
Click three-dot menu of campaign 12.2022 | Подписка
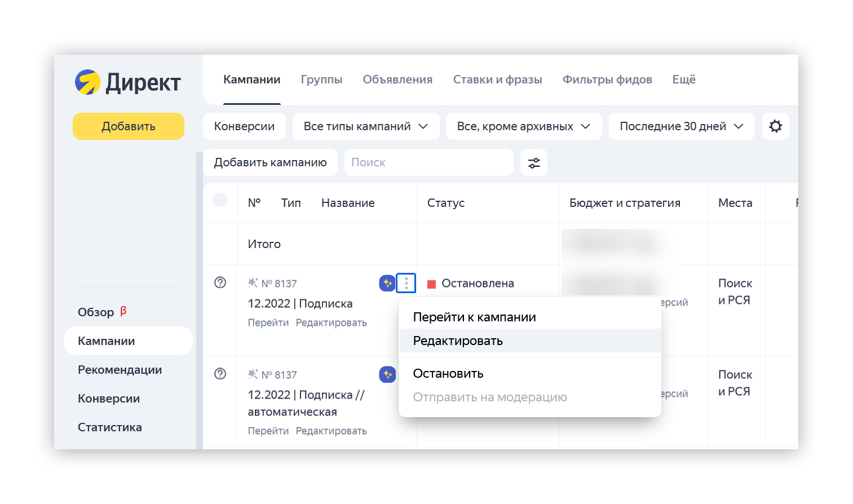click(x=406, y=283)
